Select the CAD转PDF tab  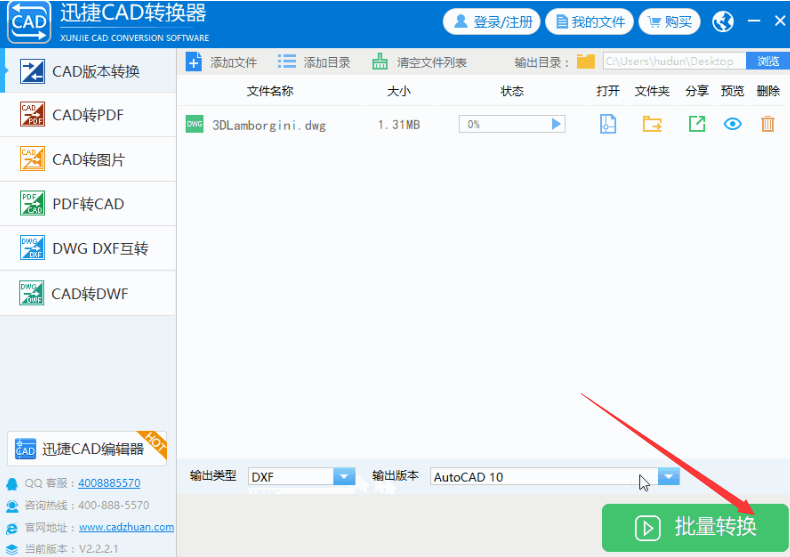tap(88, 115)
